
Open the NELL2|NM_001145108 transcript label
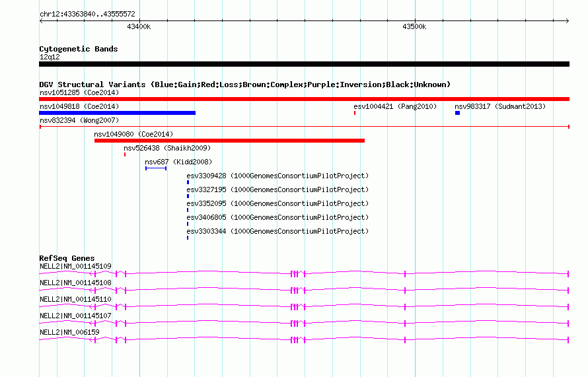point(75,283)
